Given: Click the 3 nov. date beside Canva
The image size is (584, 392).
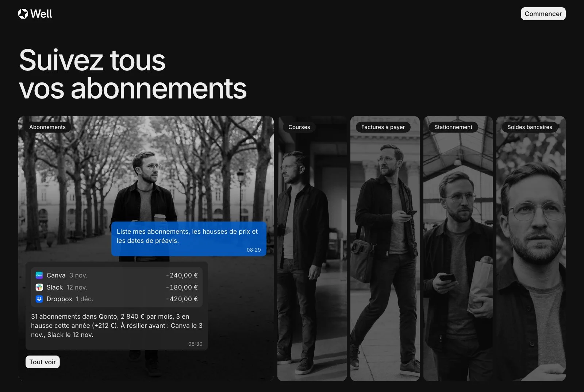Looking at the screenshot, I should (78, 275).
